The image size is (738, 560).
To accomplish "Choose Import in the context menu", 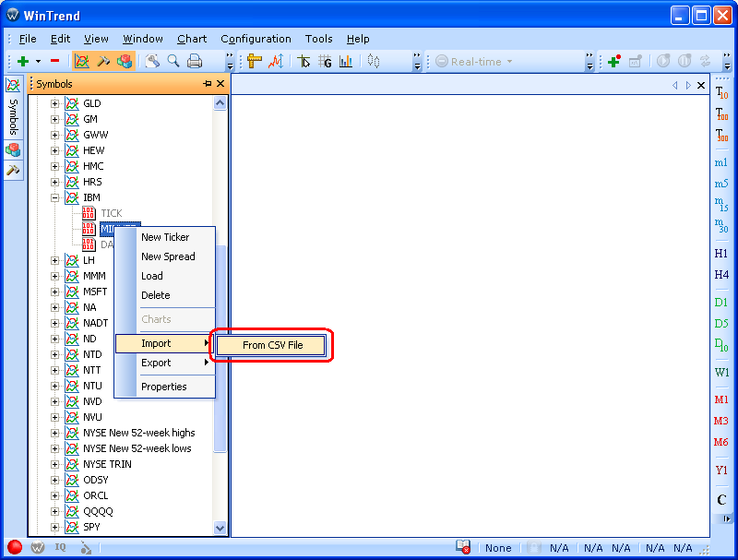I will pyautogui.click(x=165, y=343).
